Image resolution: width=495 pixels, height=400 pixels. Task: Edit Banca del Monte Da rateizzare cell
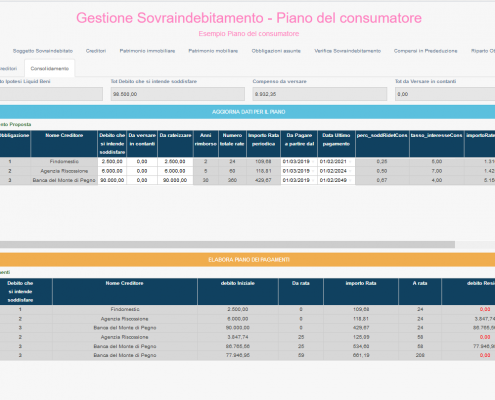(175, 180)
